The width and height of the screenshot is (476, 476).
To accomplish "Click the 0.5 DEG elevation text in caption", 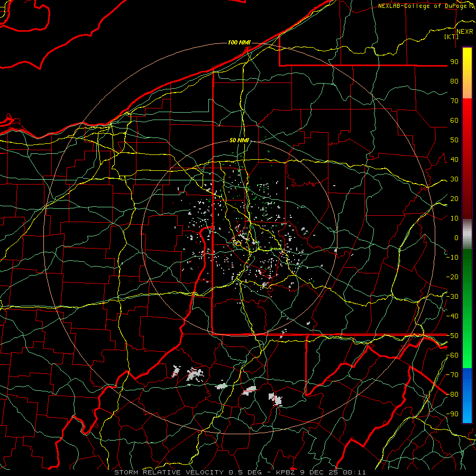I will (x=246, y=472).
